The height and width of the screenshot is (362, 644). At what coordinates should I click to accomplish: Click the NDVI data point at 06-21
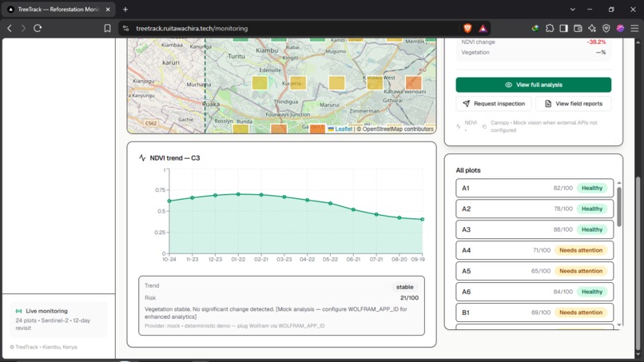click(353, 209)
